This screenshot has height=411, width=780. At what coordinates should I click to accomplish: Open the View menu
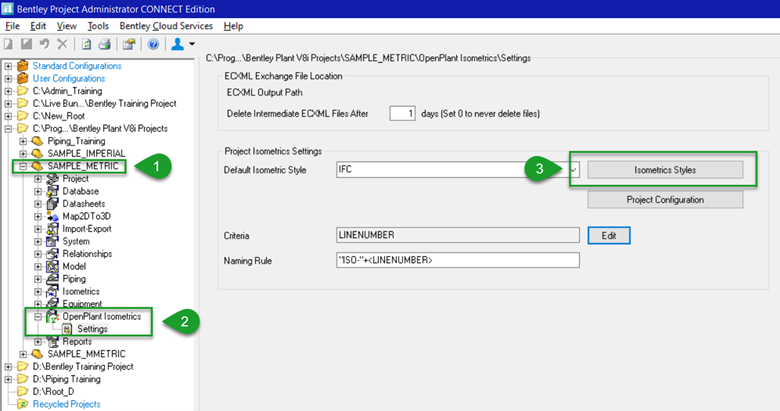[x=67, y=26]
